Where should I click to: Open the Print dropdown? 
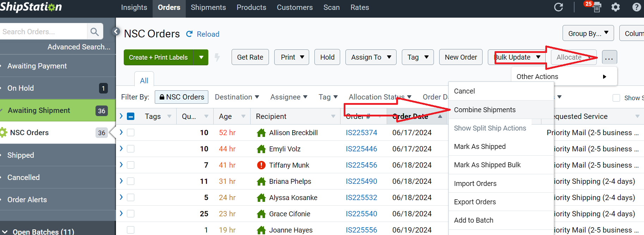point(292,57)
